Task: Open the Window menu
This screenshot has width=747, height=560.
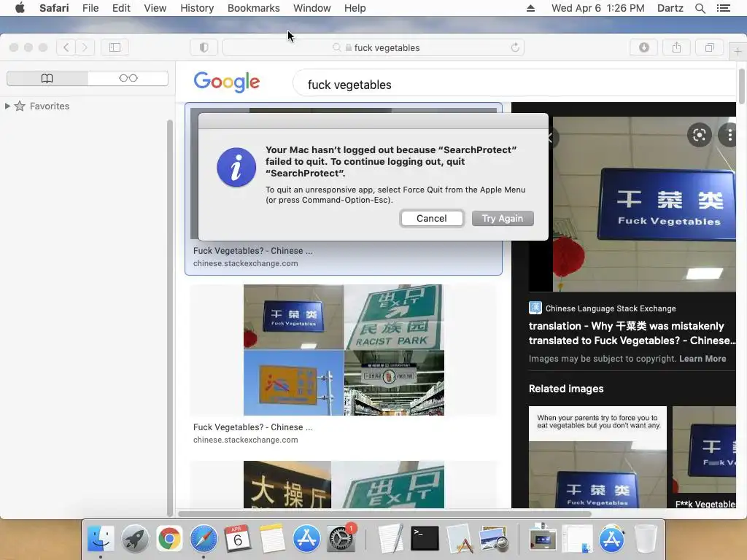Action: (311, 8)
